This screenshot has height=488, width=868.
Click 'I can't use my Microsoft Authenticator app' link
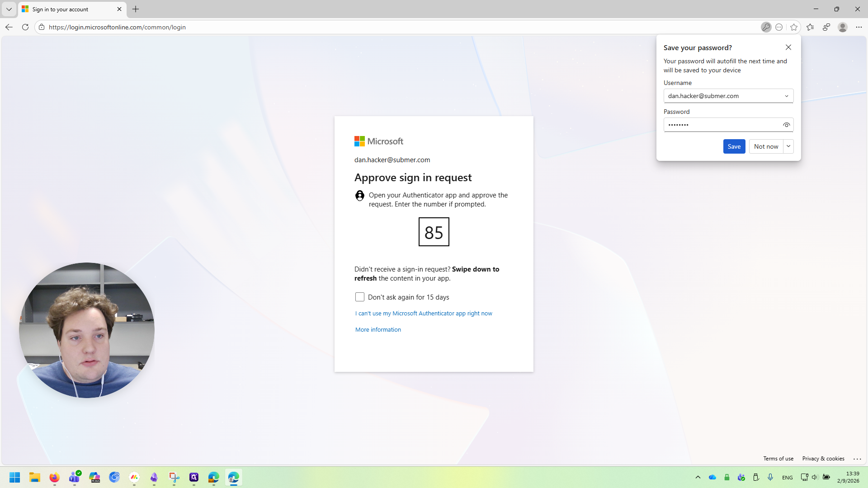424,313
